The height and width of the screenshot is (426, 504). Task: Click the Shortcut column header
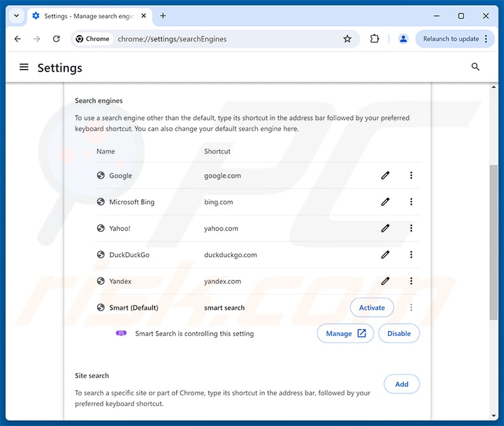pos(218,151)
